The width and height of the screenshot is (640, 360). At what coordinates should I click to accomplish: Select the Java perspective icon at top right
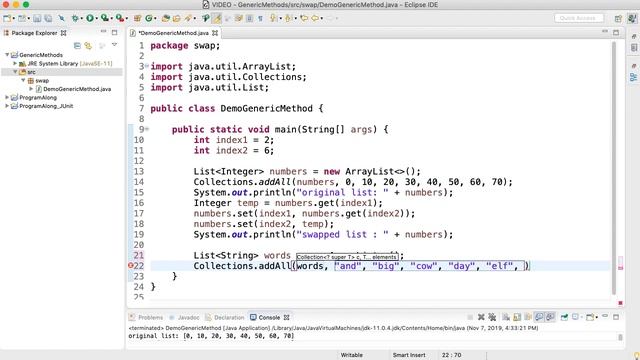click(632, 18)
